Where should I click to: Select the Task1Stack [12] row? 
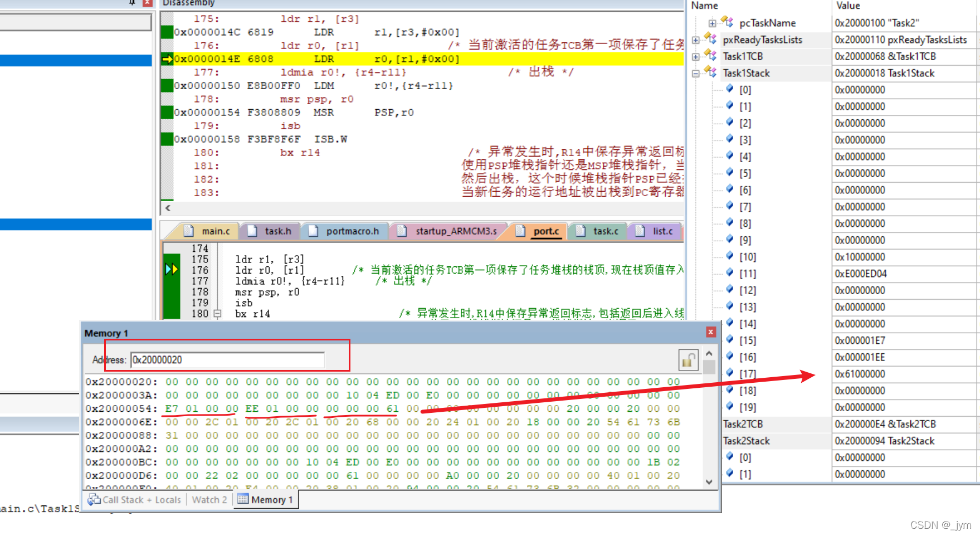point(849,290)
